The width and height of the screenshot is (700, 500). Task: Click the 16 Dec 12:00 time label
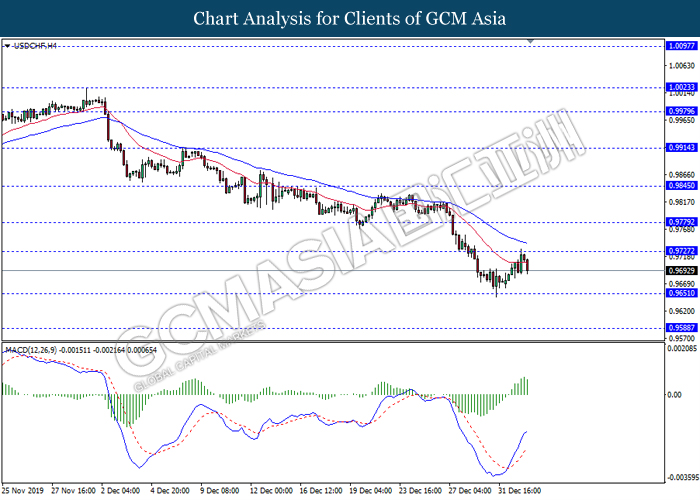click(321, 491)
